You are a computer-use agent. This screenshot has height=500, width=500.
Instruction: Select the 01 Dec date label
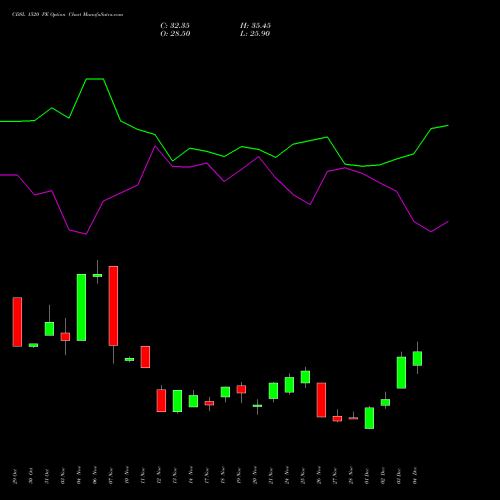pos(367,476)
